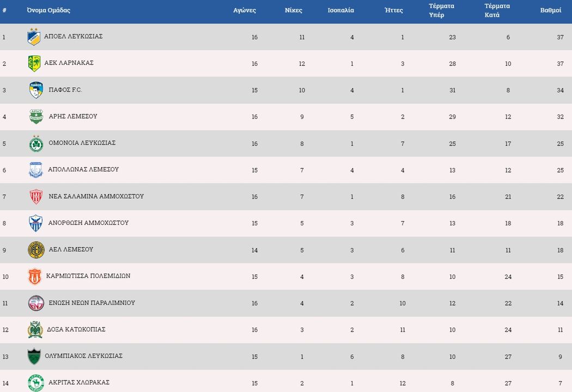
Task: Click ΟΛΥΜΠΙΑΚΟΣ ΛΕΥΚΩΣΙΑΣ draws value 6
Action: click(352, 357)
